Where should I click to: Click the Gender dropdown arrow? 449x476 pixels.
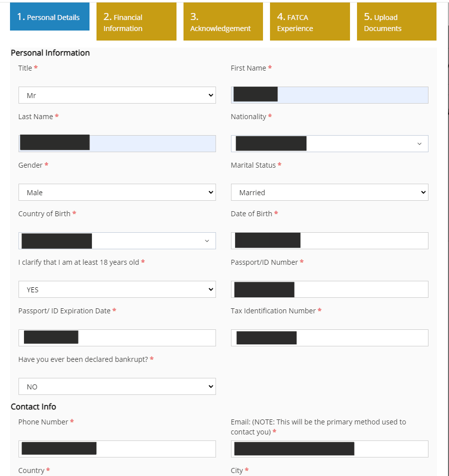210,193
